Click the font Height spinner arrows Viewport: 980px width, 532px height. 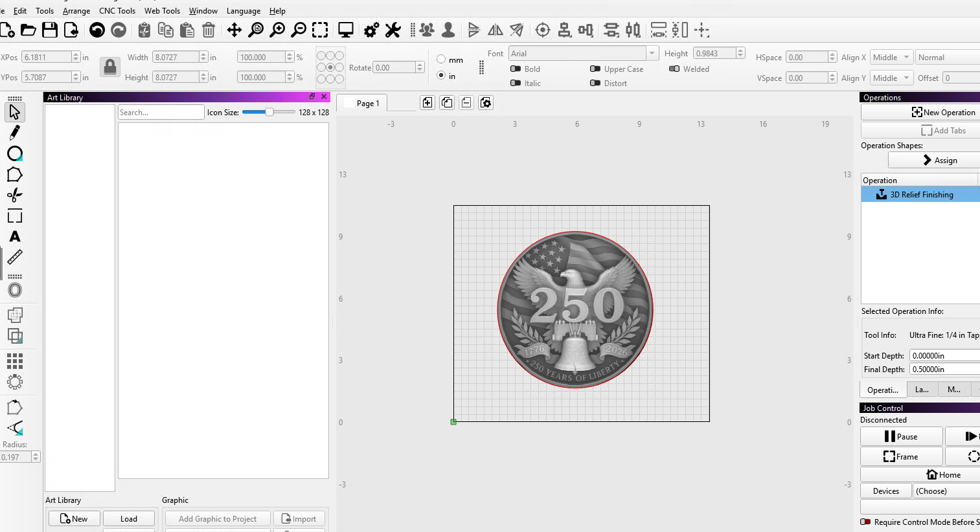pos(740,53)
